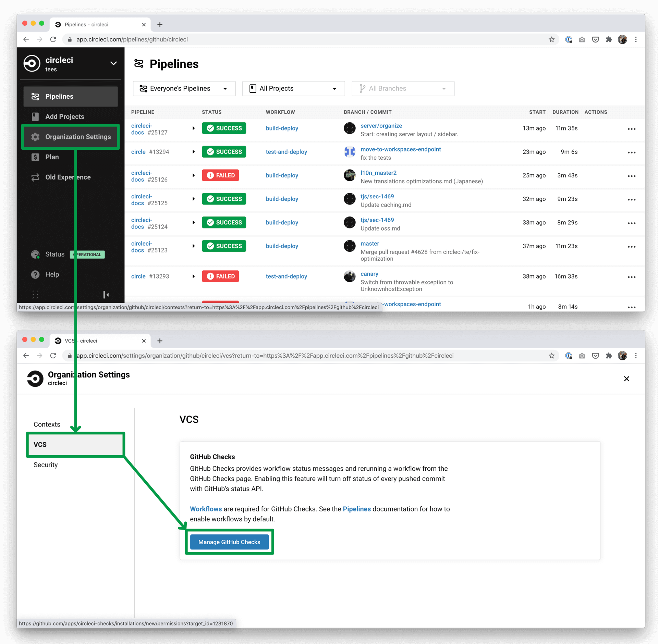Switch to Old Experience in sidebar
The width and height of the screenshot is (658, 644).
coord(71,177)
